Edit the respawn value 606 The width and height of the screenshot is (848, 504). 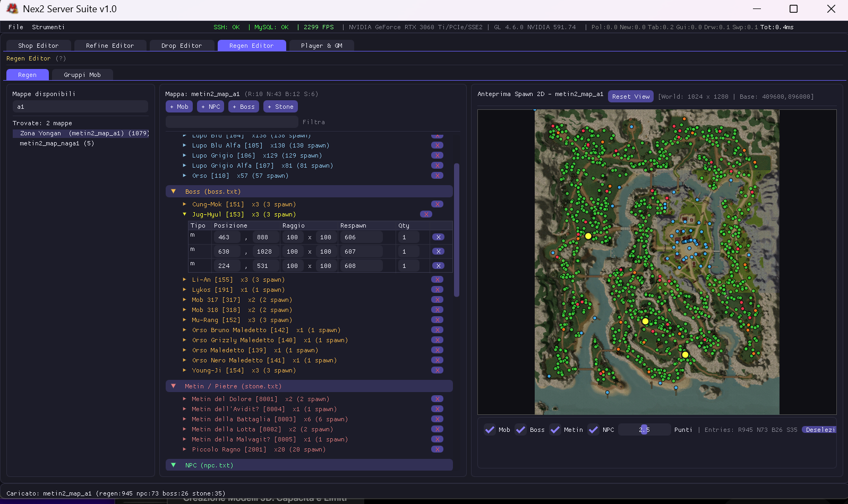[362, 237]
